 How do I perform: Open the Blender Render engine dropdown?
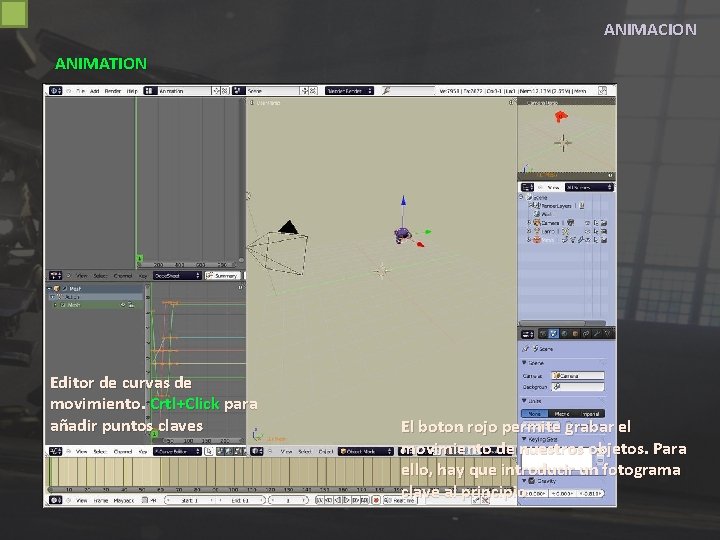(x=349, y=91)
